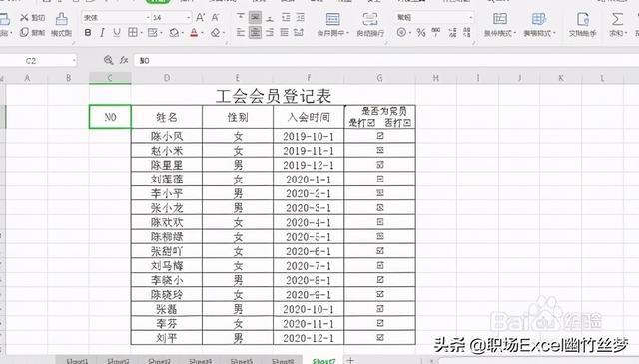Select the Format Painter brush

[62, 24]
